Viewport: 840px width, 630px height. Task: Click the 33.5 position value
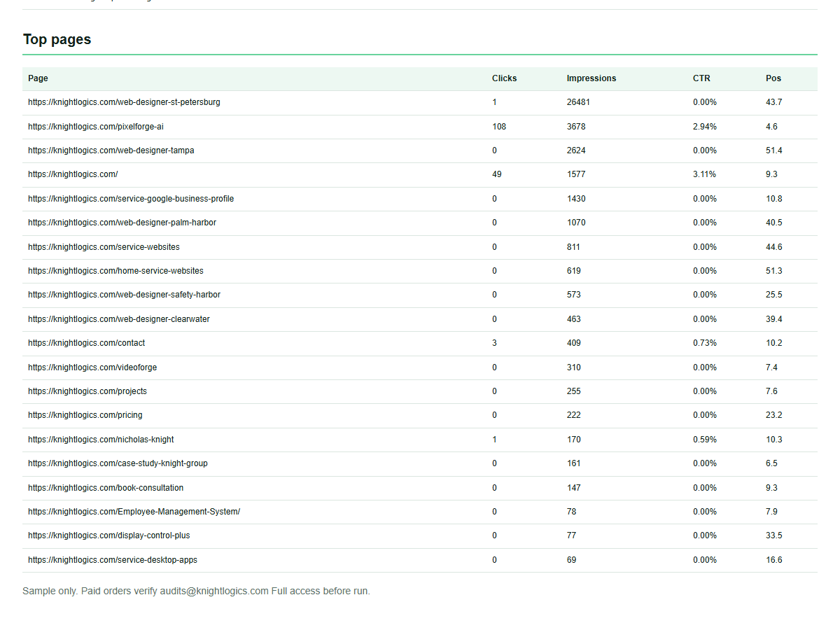[774, 535]
